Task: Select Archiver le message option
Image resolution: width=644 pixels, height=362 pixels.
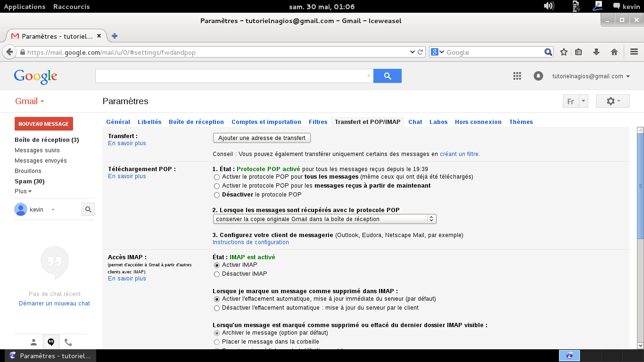Action: (x=217, y=333)
